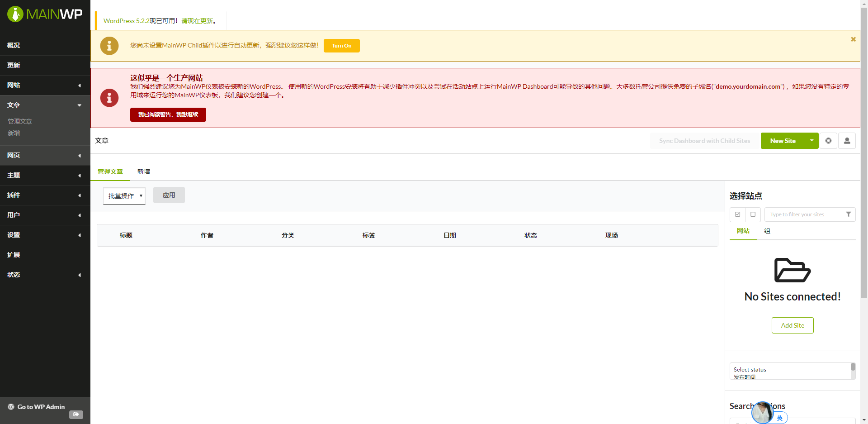
Task: Click the WordPress icon by Go to WP Admin
Action: pyautogui.click(x=11, y=407)
